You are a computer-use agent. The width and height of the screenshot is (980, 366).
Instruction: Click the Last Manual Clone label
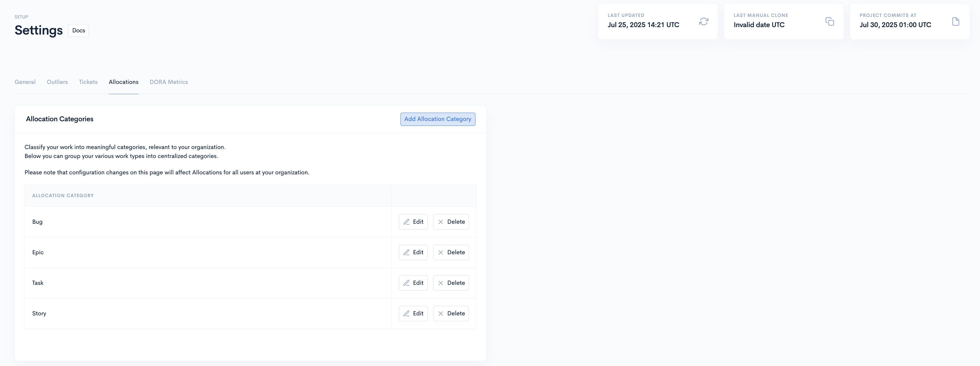tap(761, 15)
